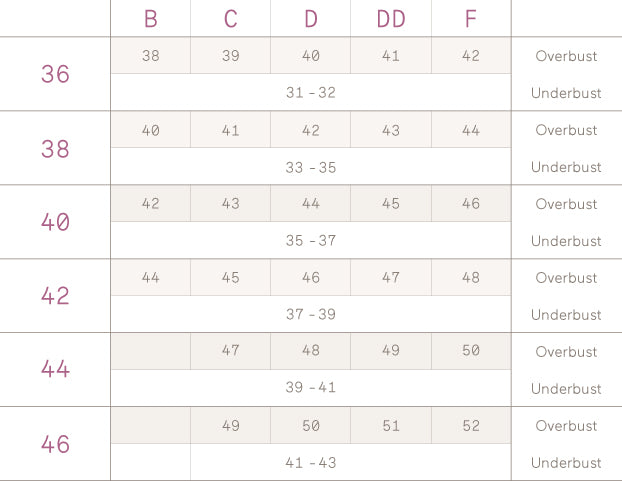The height and width of the screenshot is (481, 622).
Task: Click the DD cup column header
Action: click(390, 19)
